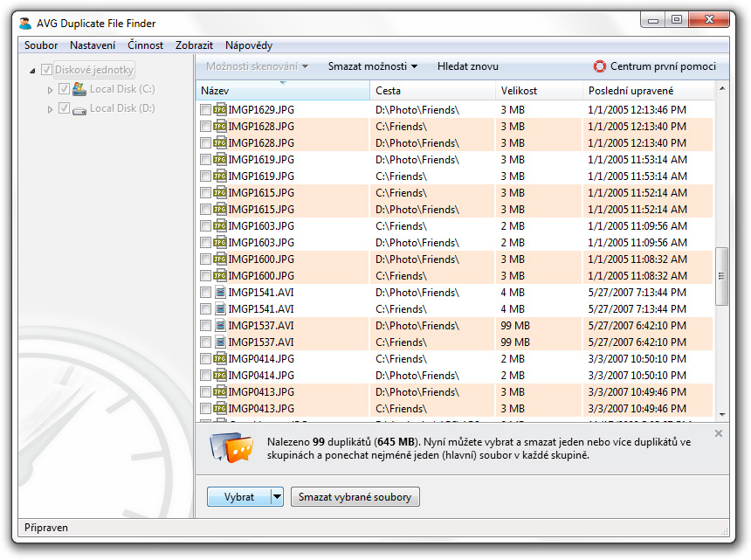Click JPG icon of IMGP1619.JPG in C:\Friends\
751x560 pixels.
(x=220, y=176)
